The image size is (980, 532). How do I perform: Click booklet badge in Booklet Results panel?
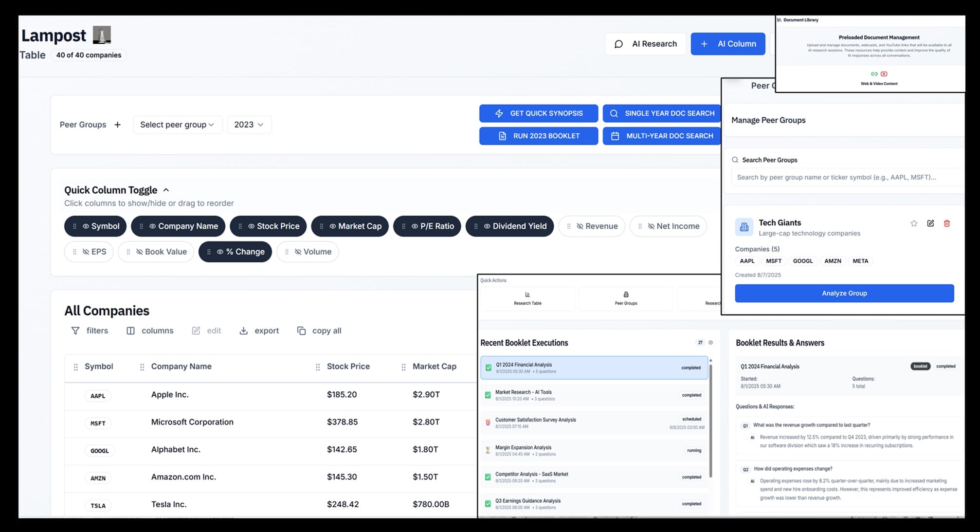point(920,367)
